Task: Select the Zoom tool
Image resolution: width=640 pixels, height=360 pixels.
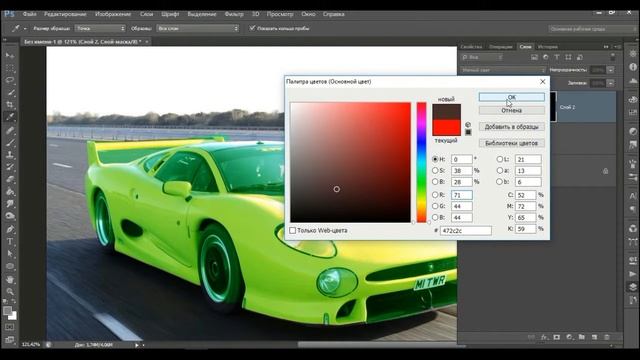Action: [x=10, y=291]
